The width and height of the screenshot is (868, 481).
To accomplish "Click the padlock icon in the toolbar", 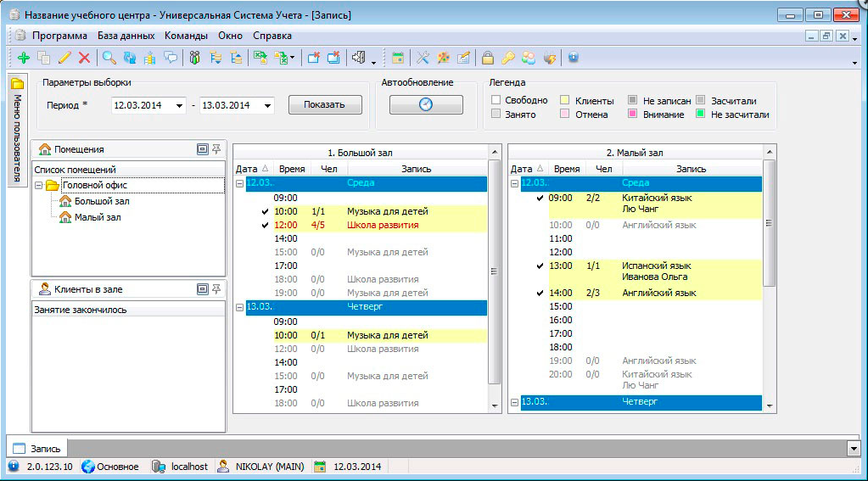I will point(488,58).
